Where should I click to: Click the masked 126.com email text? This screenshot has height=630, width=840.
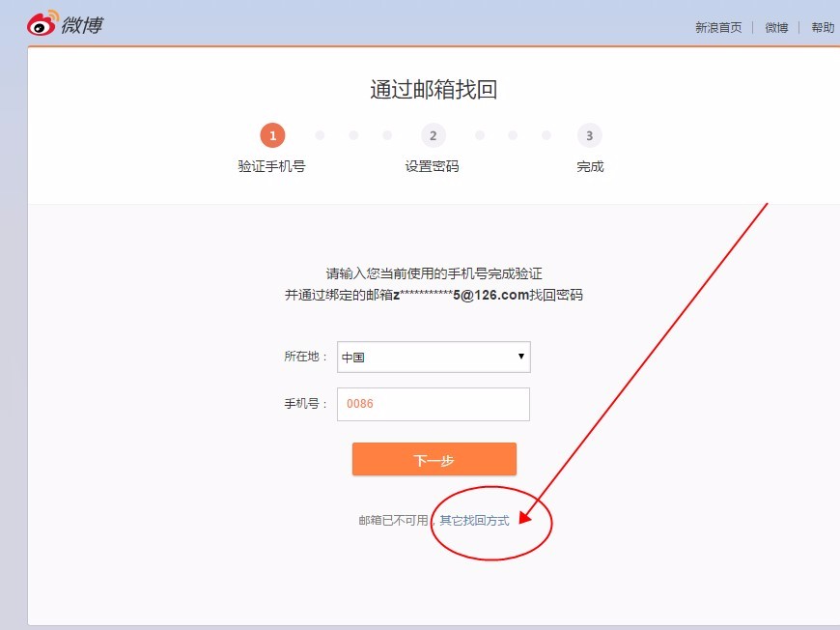pyautogui.click(x=461, y=295)
